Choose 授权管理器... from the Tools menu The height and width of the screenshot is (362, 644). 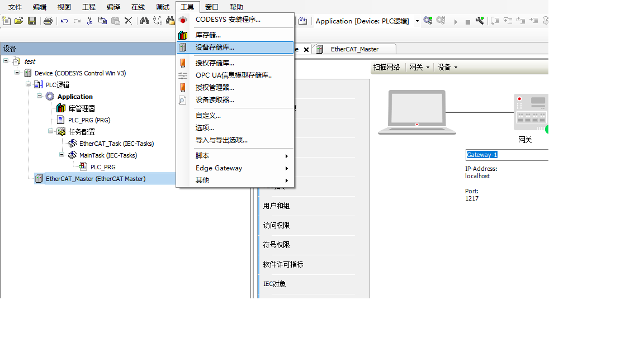click(x=235, y=88)
